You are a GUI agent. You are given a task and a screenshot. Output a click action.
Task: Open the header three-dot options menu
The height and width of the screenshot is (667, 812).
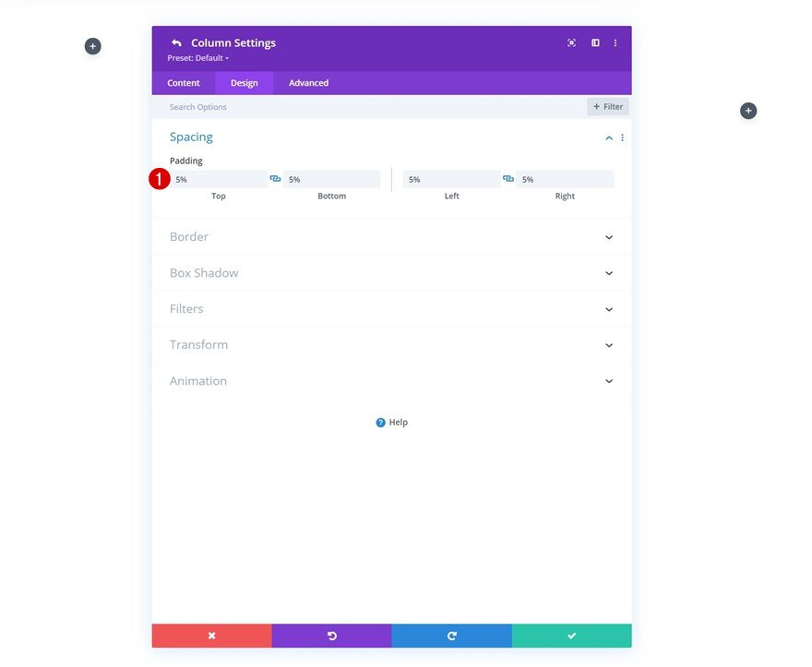615,42
